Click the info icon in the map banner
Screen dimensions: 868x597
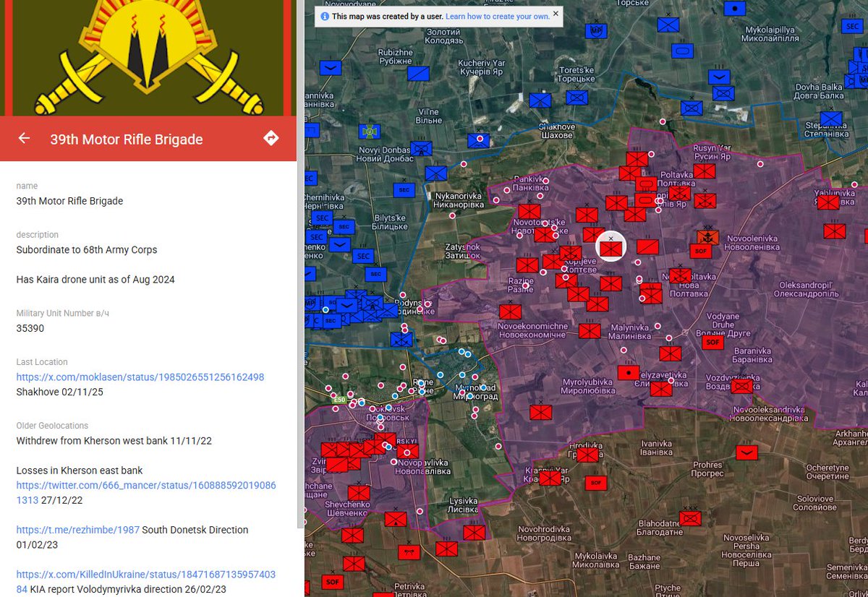tap(325, 16)
